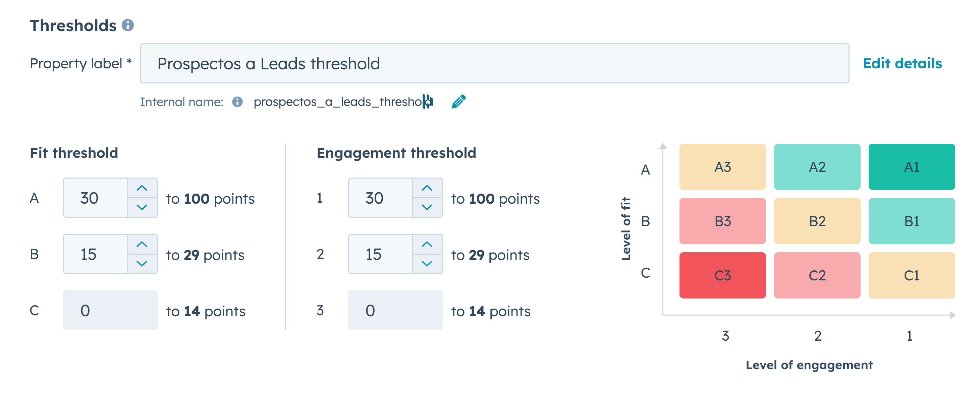
Task: Select the red C3 matrix cell
Action: tap(722, 275)
